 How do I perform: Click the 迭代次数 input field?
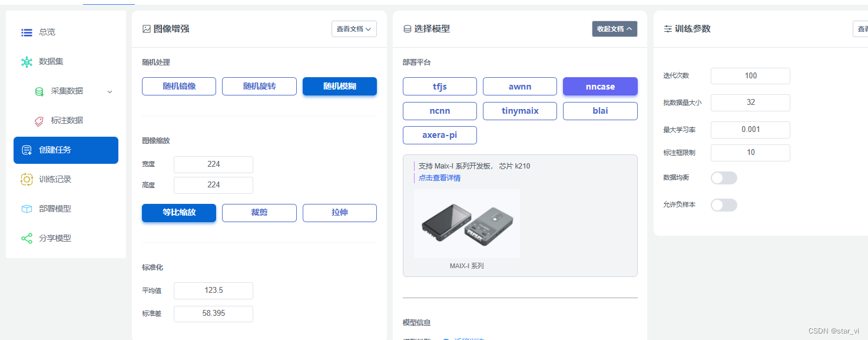750,76
